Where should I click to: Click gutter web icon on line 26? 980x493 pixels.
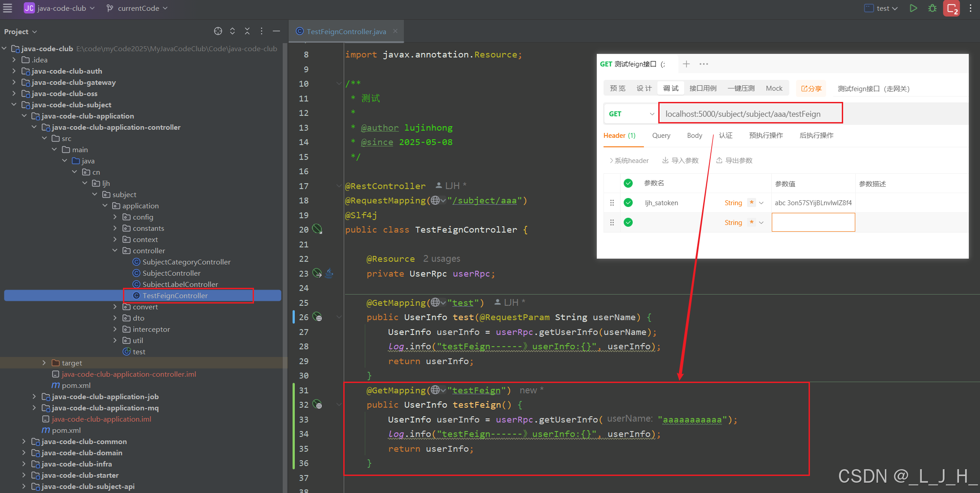coord(318,317)
